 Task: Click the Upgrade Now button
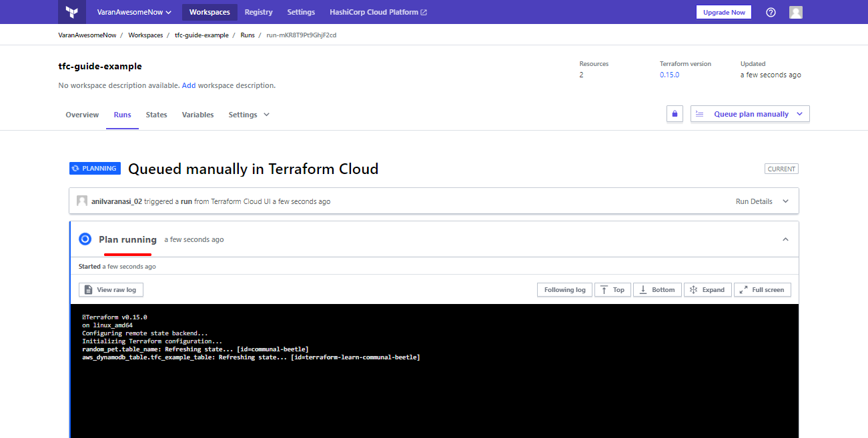724,11
